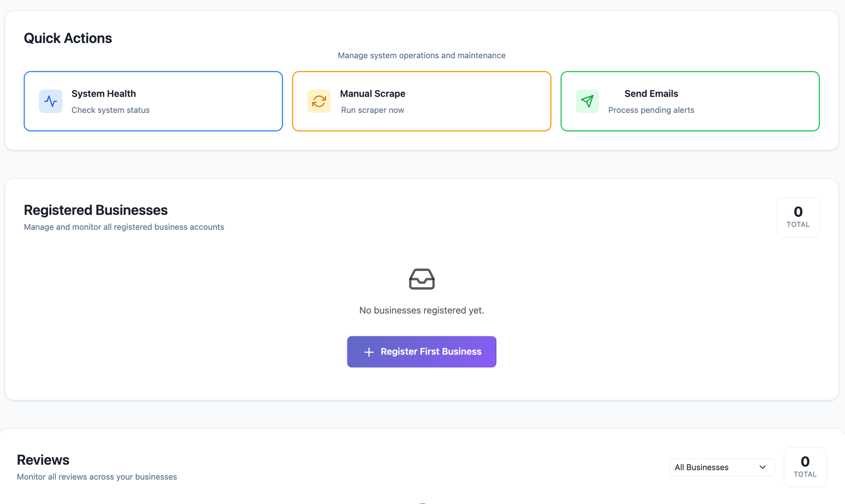Click the empty inbox tray icon
This screenshot has height=504, width=845.
(422, 279)
